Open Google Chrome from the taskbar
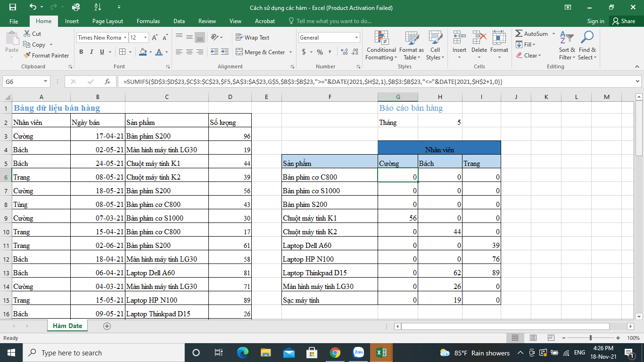This screenshot has height=362, width=644. click(x=335, y=353)
